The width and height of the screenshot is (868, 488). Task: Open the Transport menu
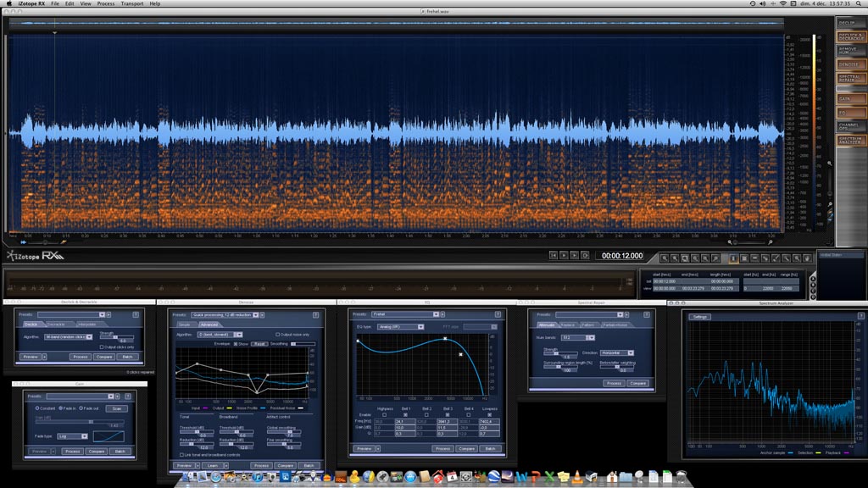(131, 3)
